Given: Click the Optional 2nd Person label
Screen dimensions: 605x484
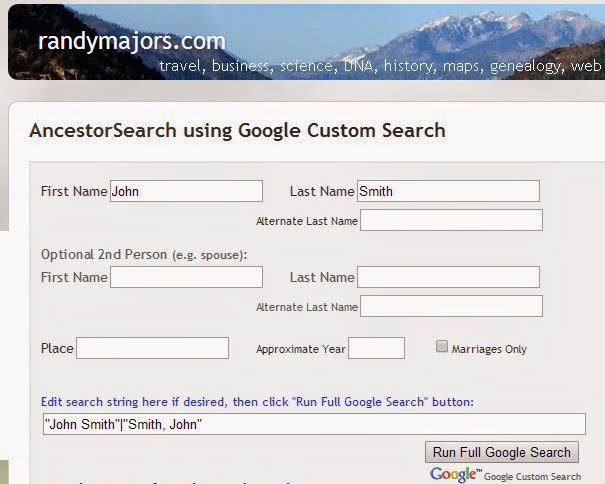Looking at the screenshot, I should point(144,255).
